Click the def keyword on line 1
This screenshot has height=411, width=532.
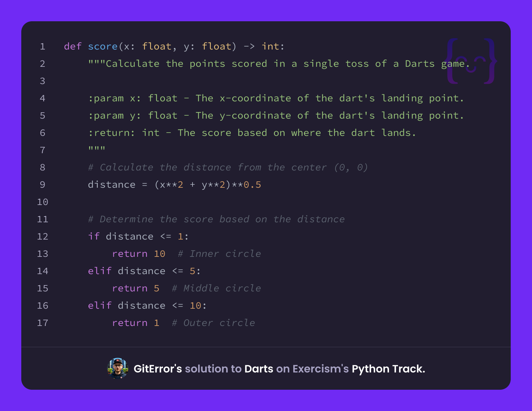pos(73,47)
